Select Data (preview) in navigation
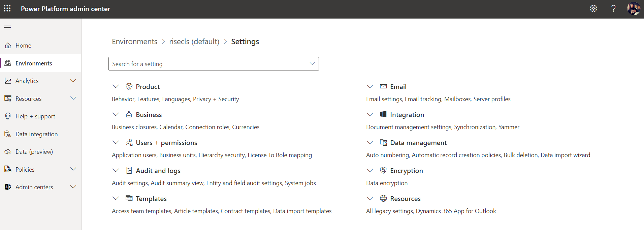 (34, 152)
